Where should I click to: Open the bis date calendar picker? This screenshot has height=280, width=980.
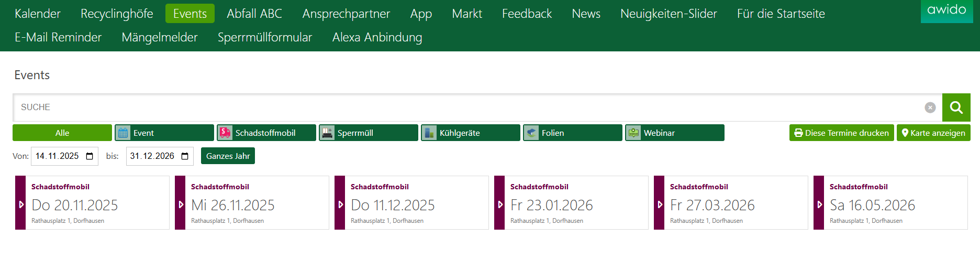pos(185,156)
